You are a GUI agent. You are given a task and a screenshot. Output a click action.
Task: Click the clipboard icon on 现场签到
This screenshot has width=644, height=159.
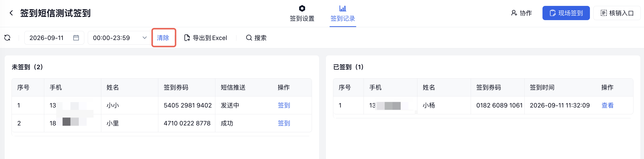[x=553, y=13]
